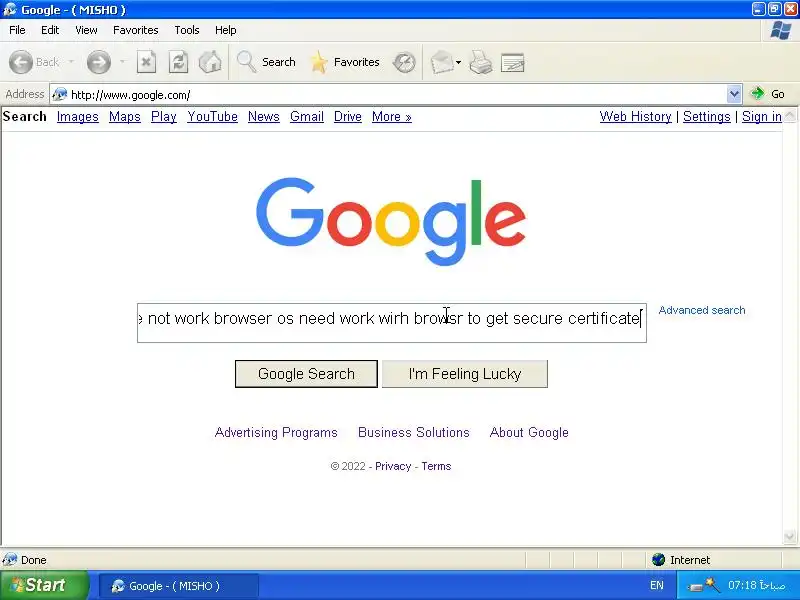Click the green Go arrow button
The image size is (800, 600).
pos(767,94)
